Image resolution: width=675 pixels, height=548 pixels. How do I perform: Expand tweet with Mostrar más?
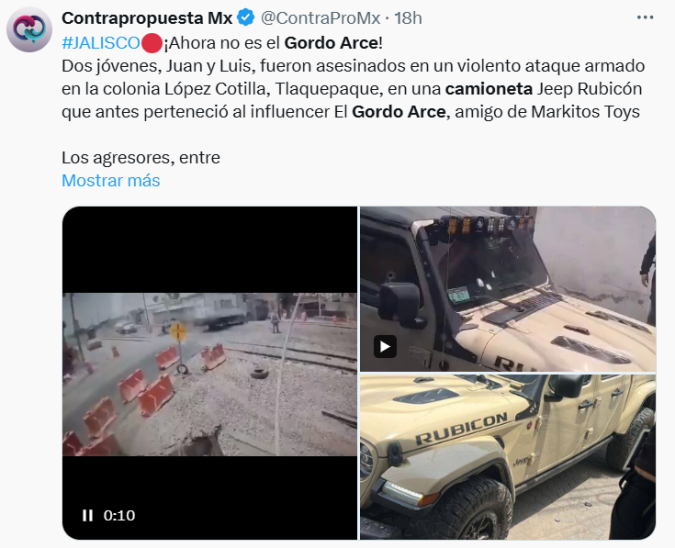pyautogui.click(x=111, y=180)
